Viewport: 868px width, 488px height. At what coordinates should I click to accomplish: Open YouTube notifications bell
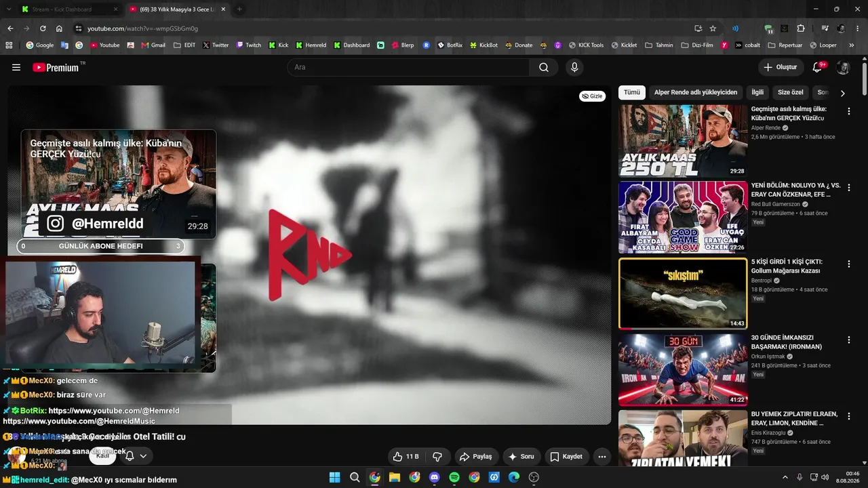pyautogui.click(x=818, y=67)
